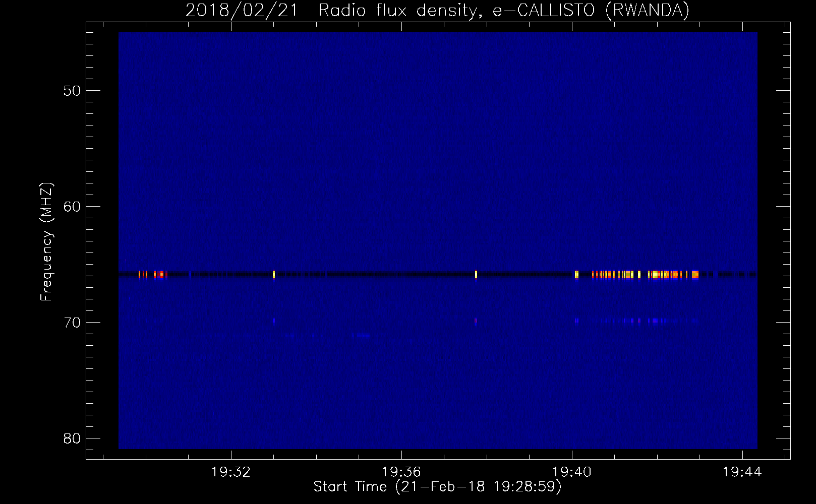Click the time tick label '19:36'

[x=401, y=472]
